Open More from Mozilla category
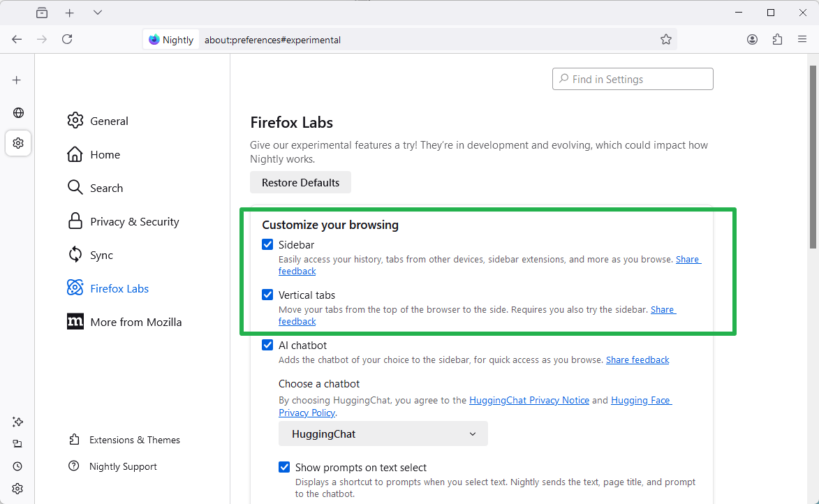Screen dimensions: 819x504 pyautogui.click(x=124, y=322)
